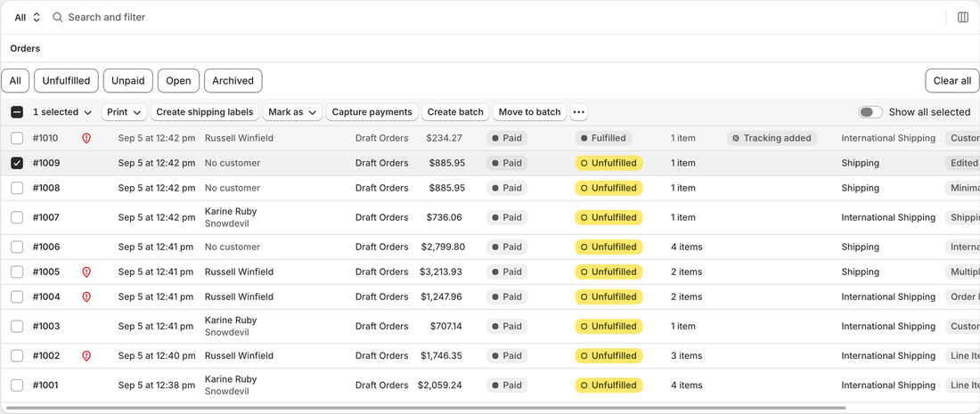Viewport: 980px width, 414px height.
Task: Click the Paid badge on order #1008
Action: pyautogui.click(x=507, y=188)
